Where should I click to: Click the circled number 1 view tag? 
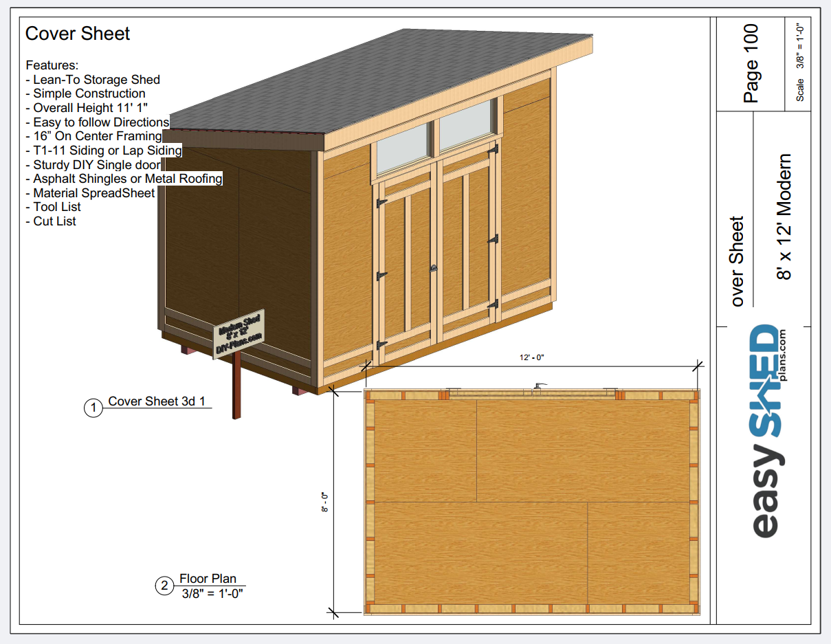coord(93,408)
